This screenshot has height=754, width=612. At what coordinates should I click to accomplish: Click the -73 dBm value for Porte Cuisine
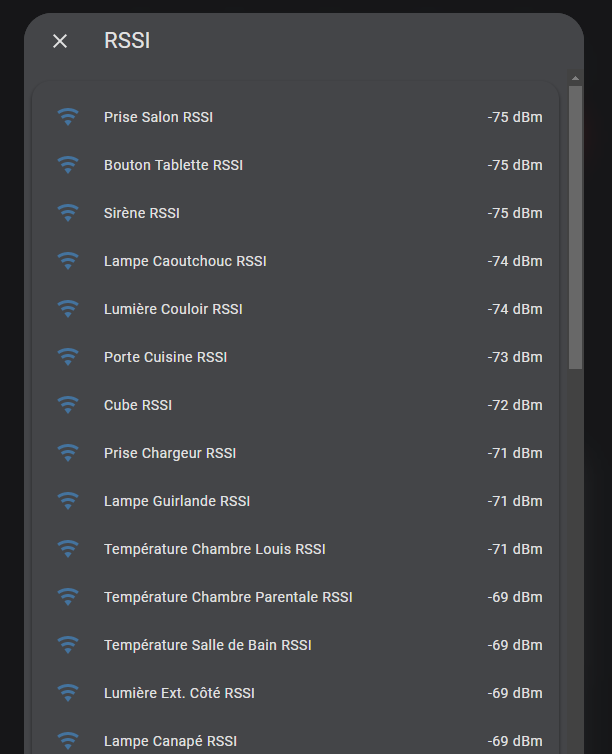(515, 357)
